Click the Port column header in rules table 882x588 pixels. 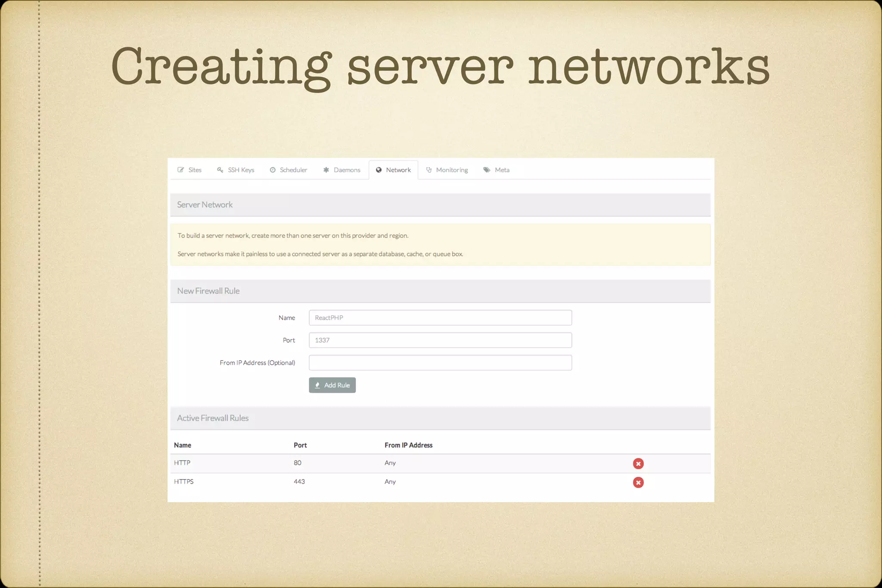pyautogui.click(x=300, y=445)
